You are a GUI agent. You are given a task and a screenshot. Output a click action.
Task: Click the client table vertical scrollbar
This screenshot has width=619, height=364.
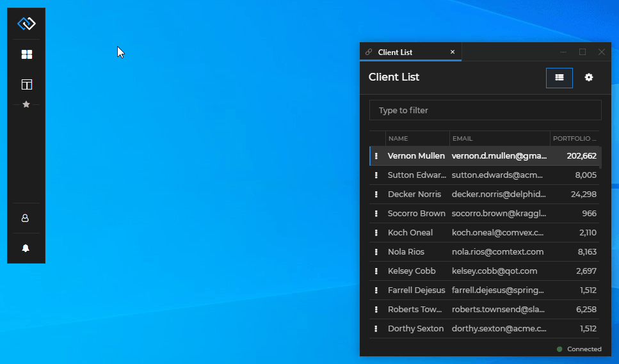point(600,158)
